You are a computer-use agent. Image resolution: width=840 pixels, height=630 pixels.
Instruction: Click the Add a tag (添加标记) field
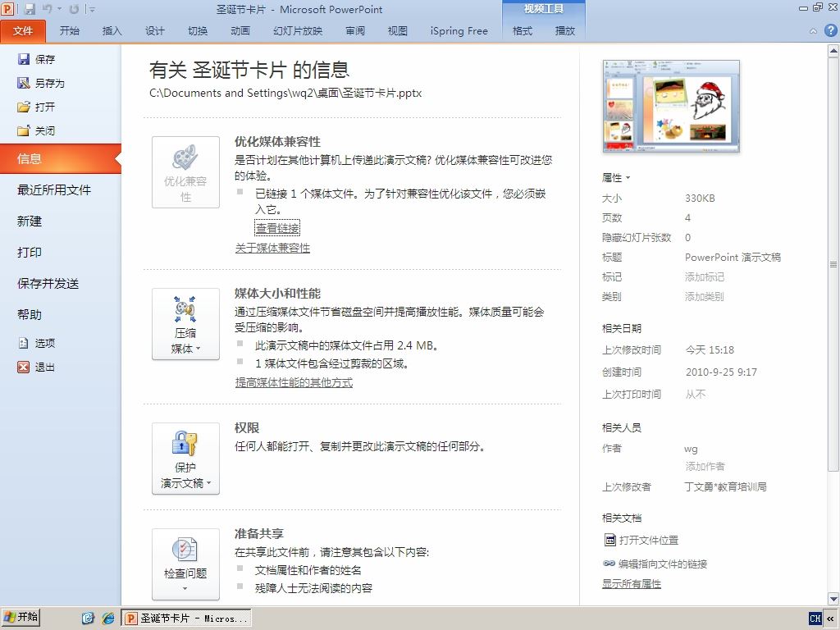(705, 277)
